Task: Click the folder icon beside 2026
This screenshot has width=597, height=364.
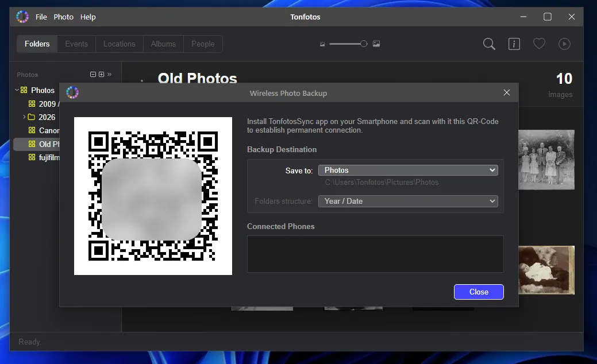Action: tap(32, 117)
